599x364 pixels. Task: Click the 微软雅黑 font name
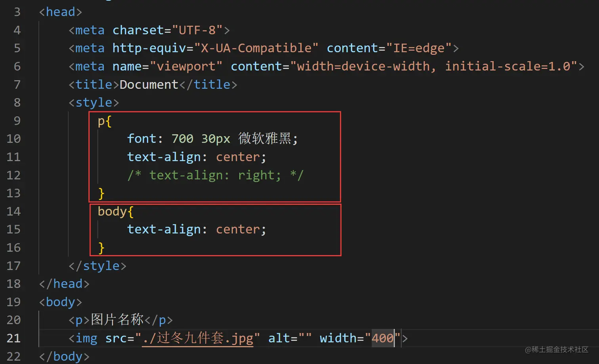click(x=265, y=139)
